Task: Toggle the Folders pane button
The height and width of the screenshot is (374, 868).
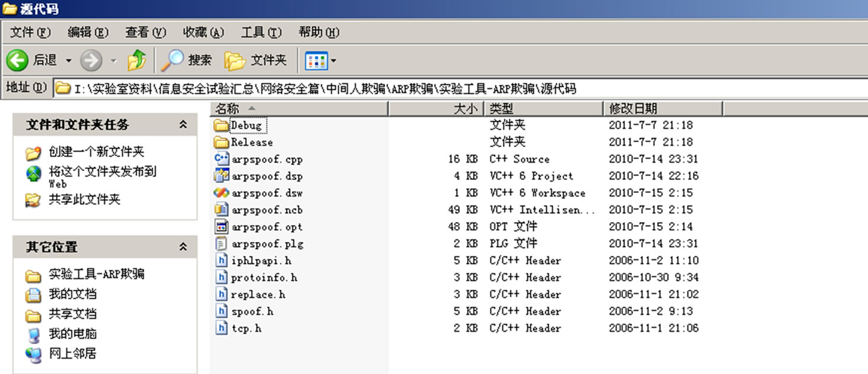Action: point(256,60)
